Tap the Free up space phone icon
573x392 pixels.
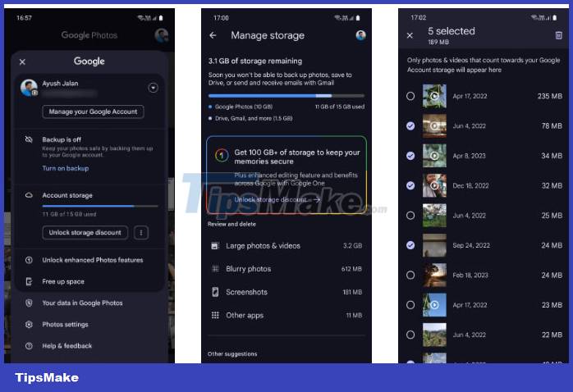coord(29,281)
